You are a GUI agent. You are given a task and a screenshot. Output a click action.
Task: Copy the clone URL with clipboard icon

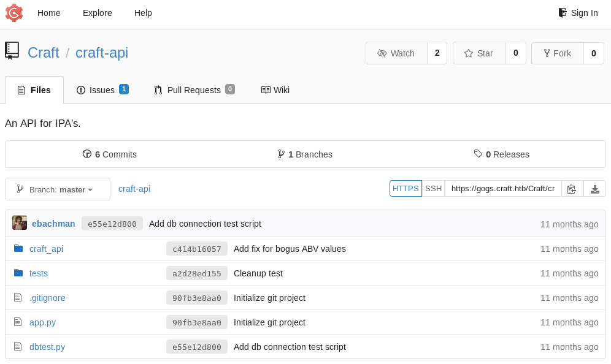(572, 188)
